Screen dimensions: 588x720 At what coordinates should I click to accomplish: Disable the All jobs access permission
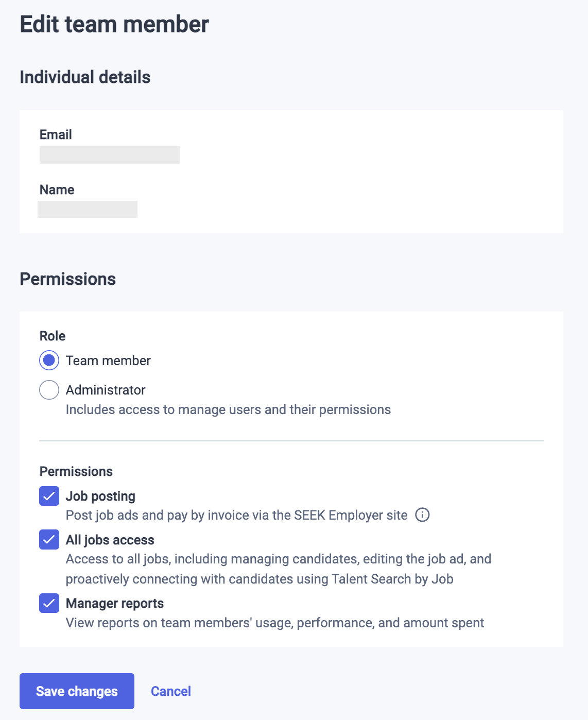49,539
